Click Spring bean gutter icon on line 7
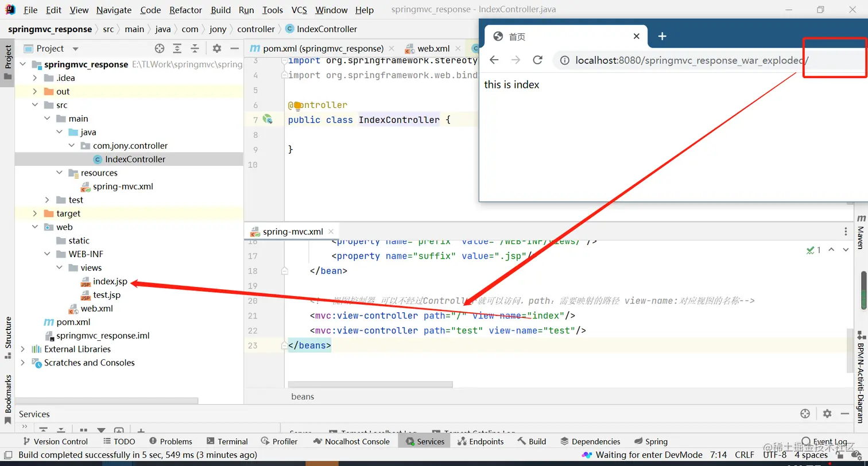This screenshot has width=868, height=466. (x=268, y=119)
